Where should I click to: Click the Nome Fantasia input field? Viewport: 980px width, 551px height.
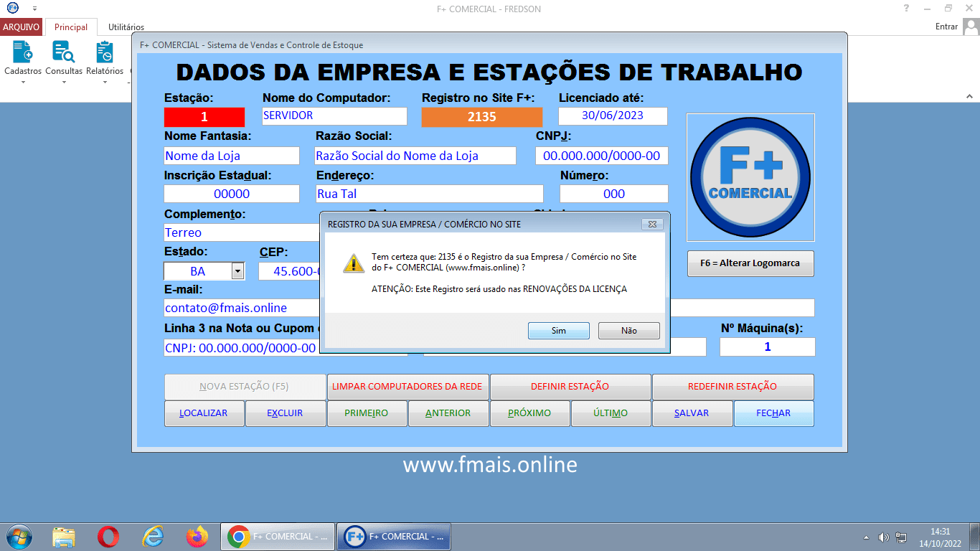coord(232,156)
